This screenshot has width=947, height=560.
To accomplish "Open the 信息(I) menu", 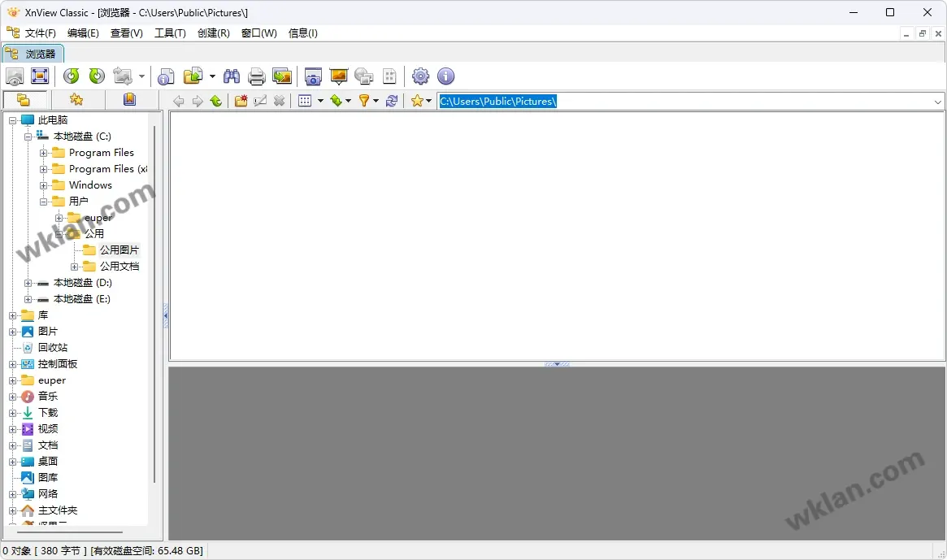I will click(302, 33).
